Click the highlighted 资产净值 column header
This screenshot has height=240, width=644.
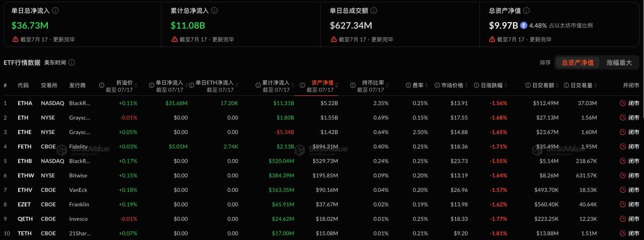coord(323,82)
